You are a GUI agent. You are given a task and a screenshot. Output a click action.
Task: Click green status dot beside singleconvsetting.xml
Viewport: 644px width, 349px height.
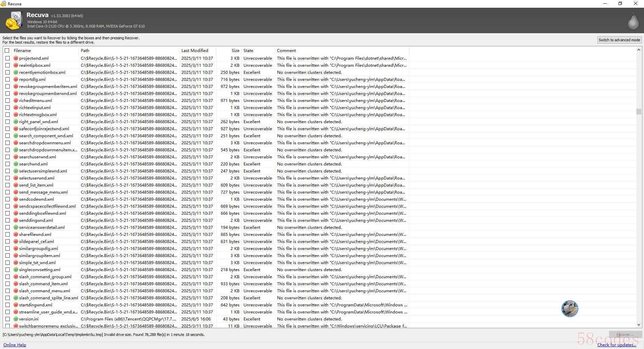tap(16, 270)
